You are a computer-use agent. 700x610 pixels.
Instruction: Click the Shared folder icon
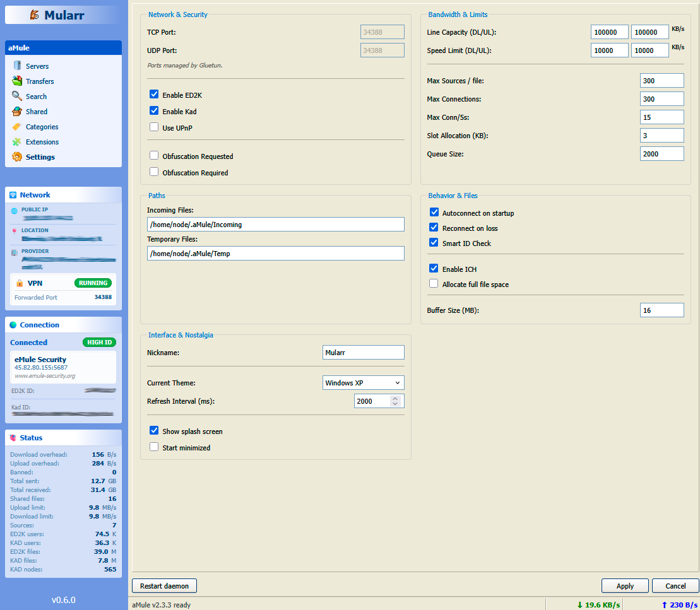[x=17, y=111]
